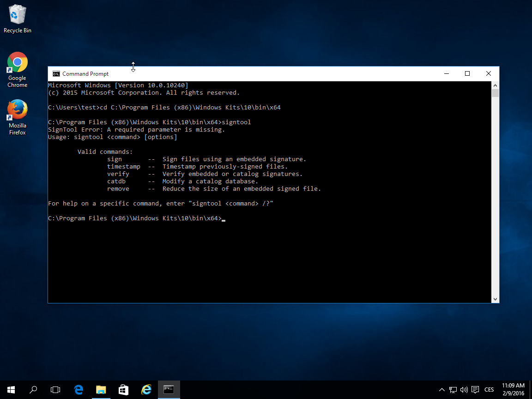Viewport: 532px width, 399px height.
Task: Open taskbar search magnifier
Action: click(x=33, y=390)
